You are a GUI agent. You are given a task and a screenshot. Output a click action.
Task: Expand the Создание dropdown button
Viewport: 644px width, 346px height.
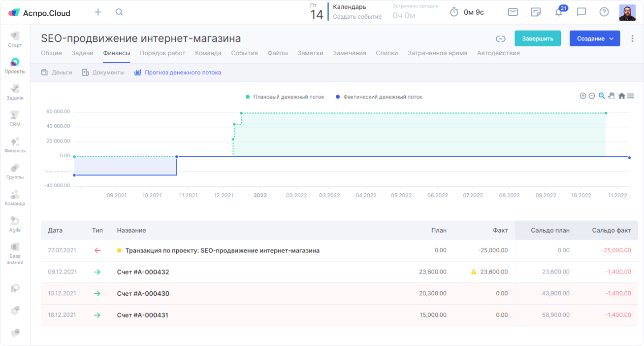pos(595,39)
